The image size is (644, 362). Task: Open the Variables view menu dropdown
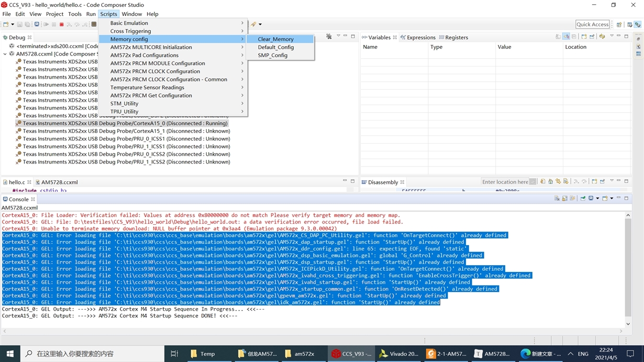point(612,36)
